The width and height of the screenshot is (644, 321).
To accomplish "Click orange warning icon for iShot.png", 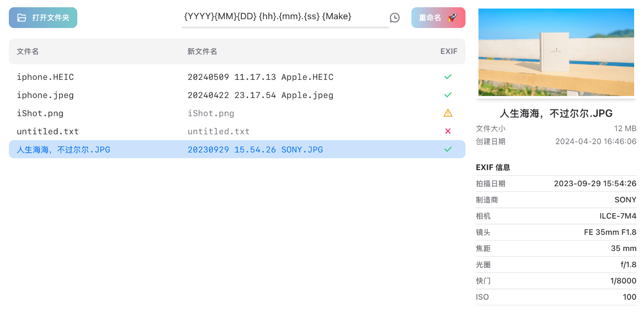I will pos(448,113).
